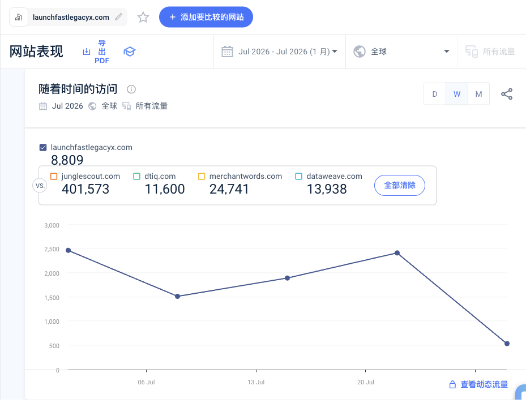Click the 401,573 junglescout value
The image size is (526, 420).
coord(85,189)
